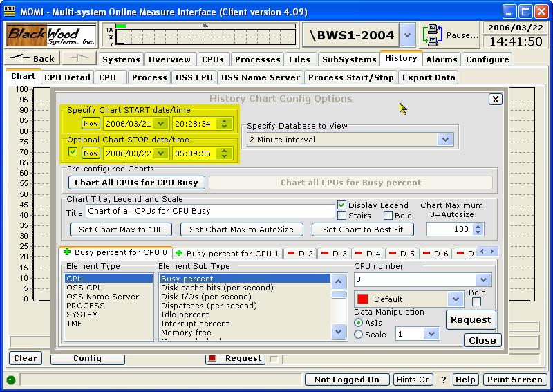
Task: Click Set Chart Max to 100
Action: pyautogui.click(x=121, y=230)
